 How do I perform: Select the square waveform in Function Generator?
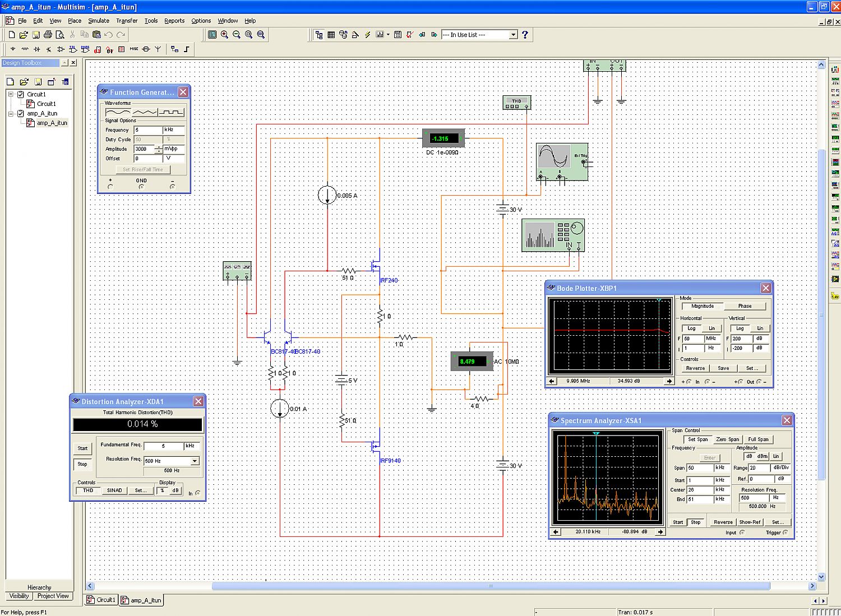[x=171, y=112]
